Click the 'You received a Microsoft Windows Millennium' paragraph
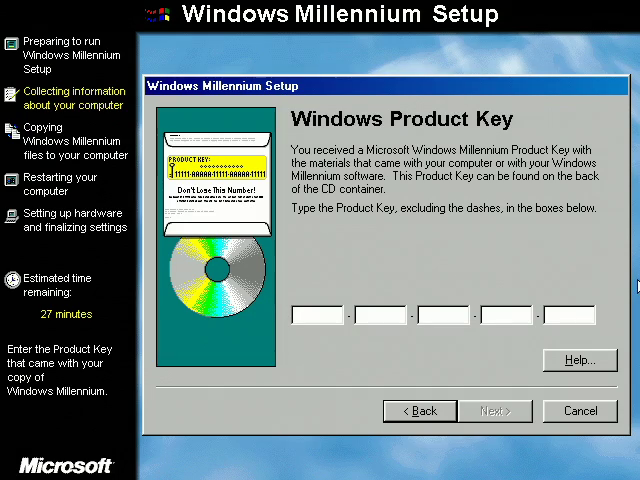Image resolution: width=640 pixels, height=480 pixels. click(445, 169)
